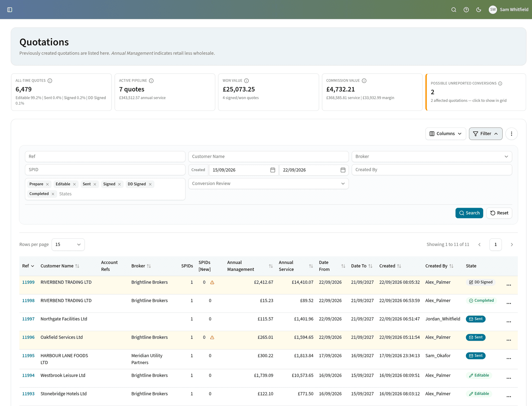Open the Conversion Review dropdown
The height and width of the screenshot is (406, 532).
(x=268, y=184)
